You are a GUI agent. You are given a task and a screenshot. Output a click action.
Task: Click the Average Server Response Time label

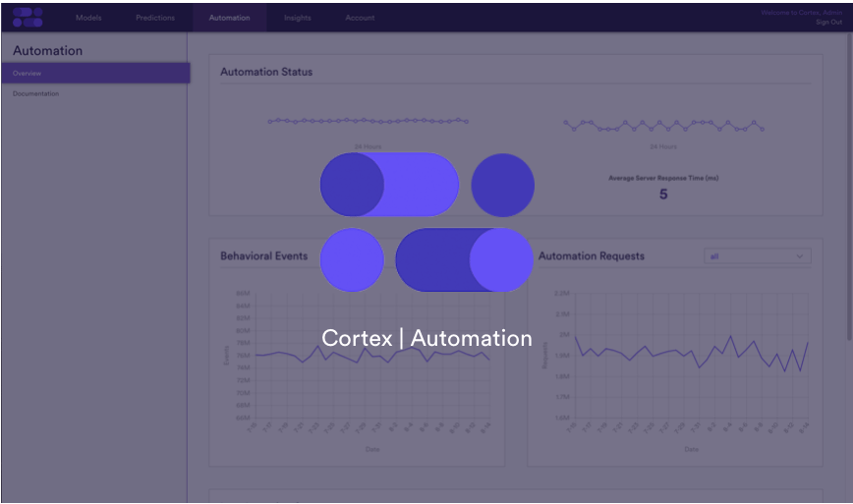(663, 178)
